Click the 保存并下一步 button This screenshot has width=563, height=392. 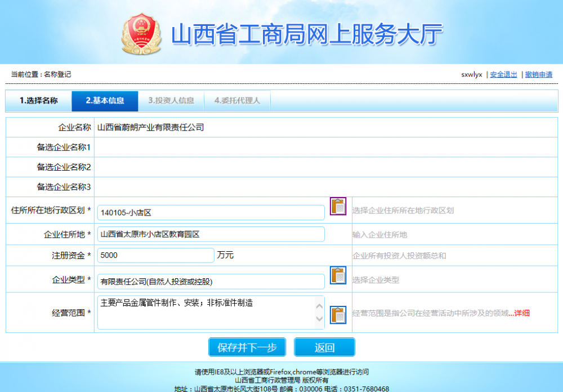(x=247, y=347)
